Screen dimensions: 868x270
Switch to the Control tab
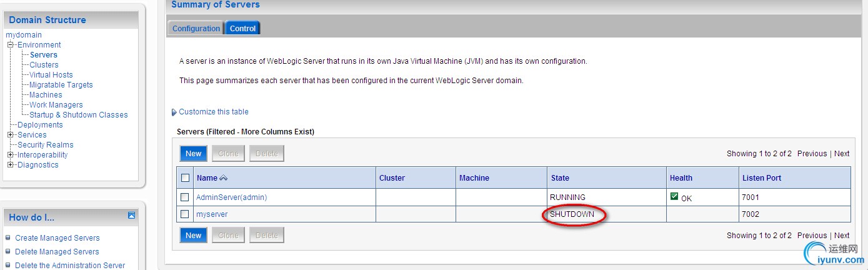(242, 28)
